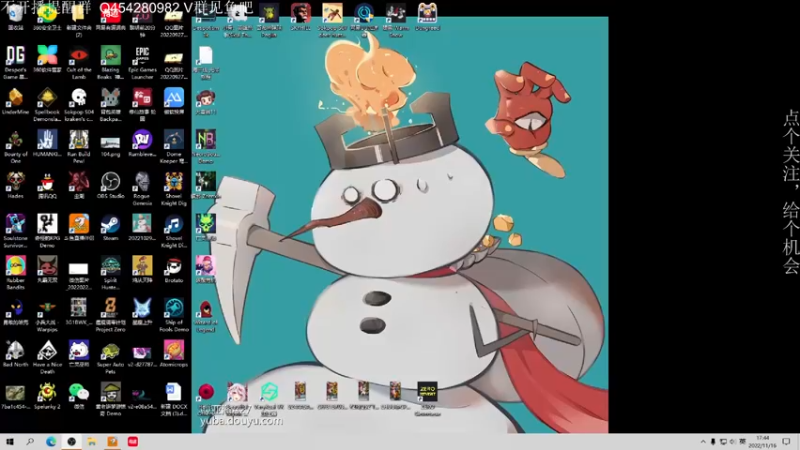Launch 360 security guard shortcut

coord(47,16)
